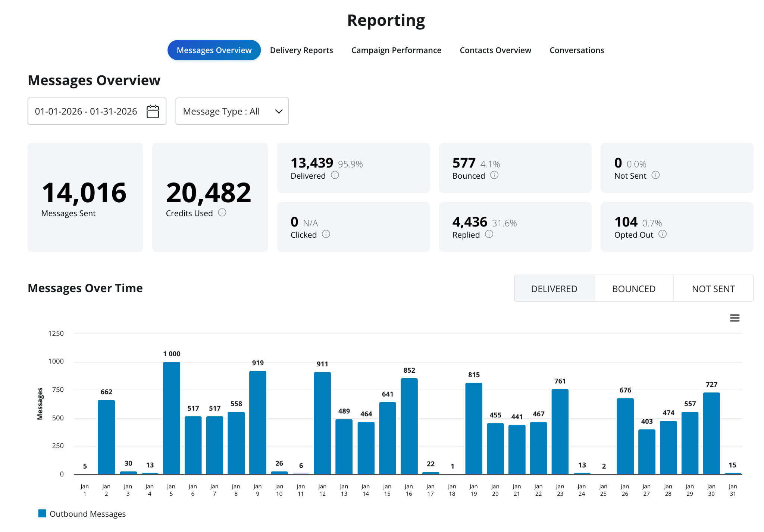Click the Jan 26 bar labeled 676
This screenshot has width=764, height=532.
coord(625,436)
